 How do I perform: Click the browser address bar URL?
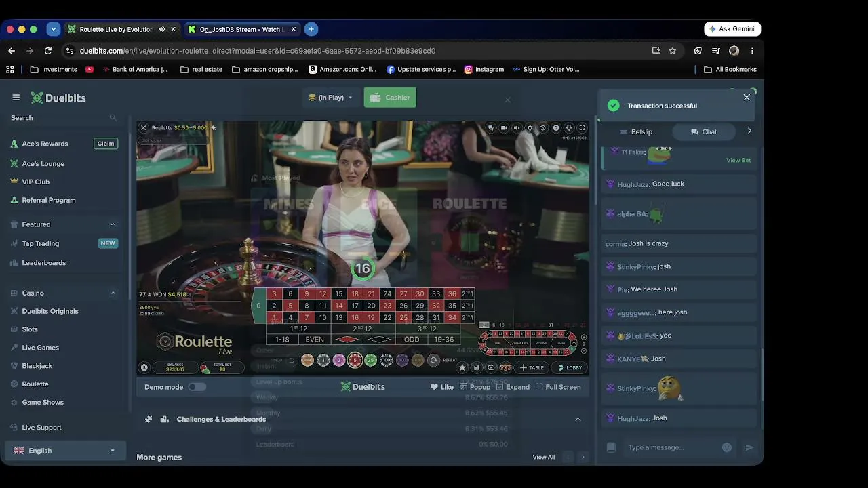[258, 51]
